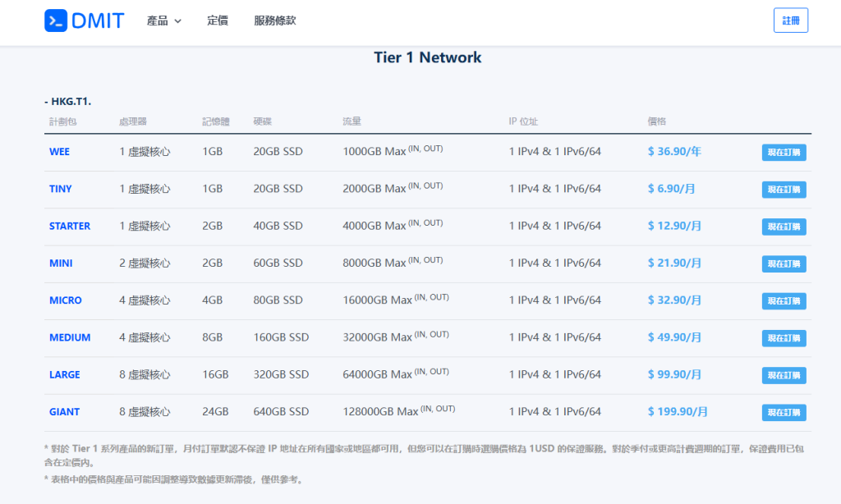Click 現在訂購 for the MICRO plan
The width and height of the screenshot is (841, 504).
point(784,300)
